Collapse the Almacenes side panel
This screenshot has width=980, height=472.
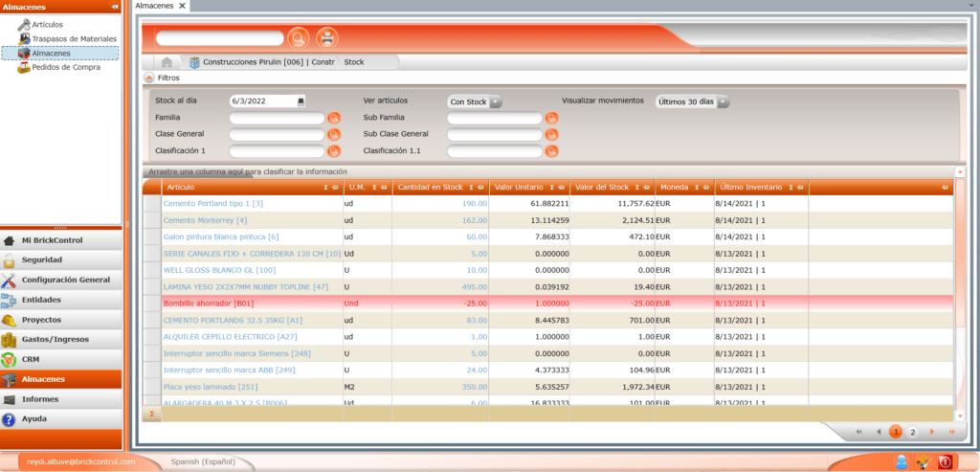115,7
